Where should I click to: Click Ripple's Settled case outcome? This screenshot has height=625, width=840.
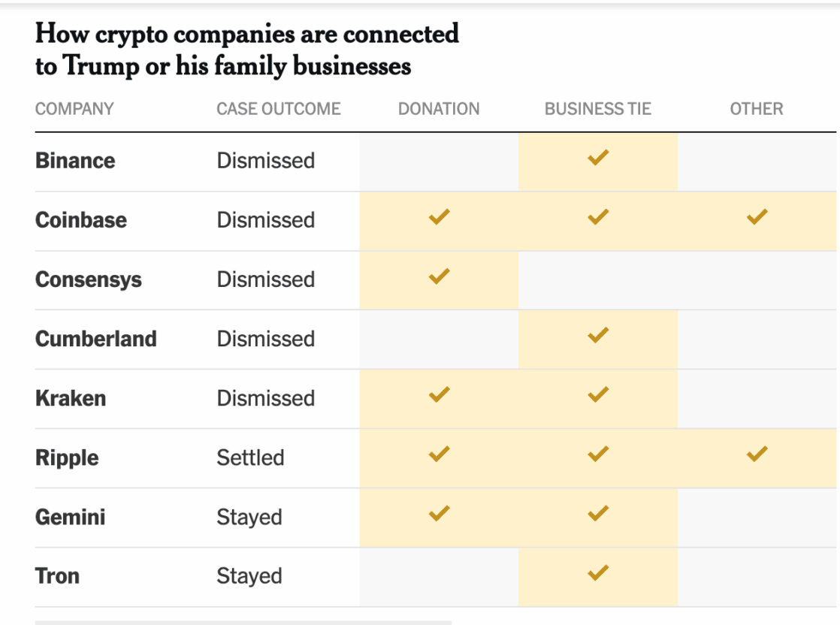pyautogui.click(x=250, y=457)
